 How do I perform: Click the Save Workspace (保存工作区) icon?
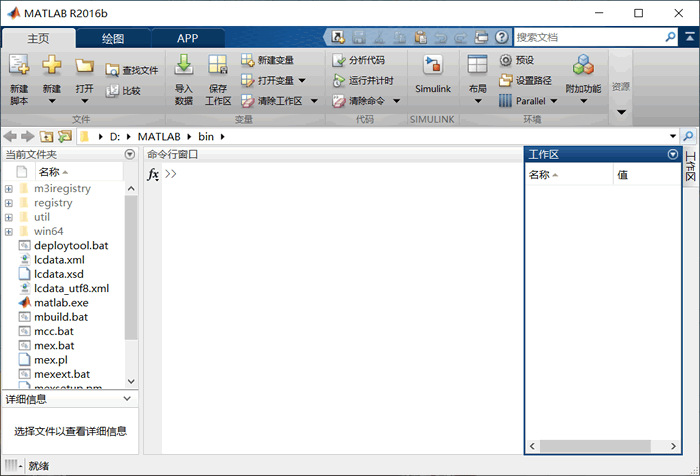tap(218, 65)
